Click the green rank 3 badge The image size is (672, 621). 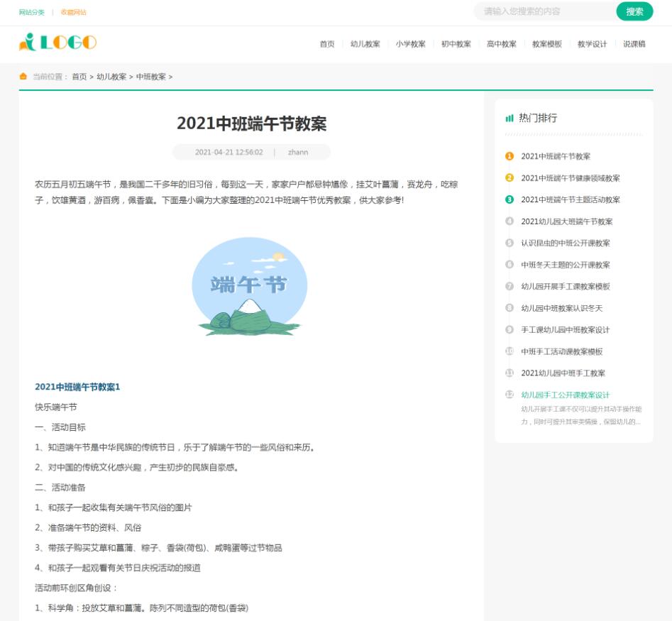(509, 199)
